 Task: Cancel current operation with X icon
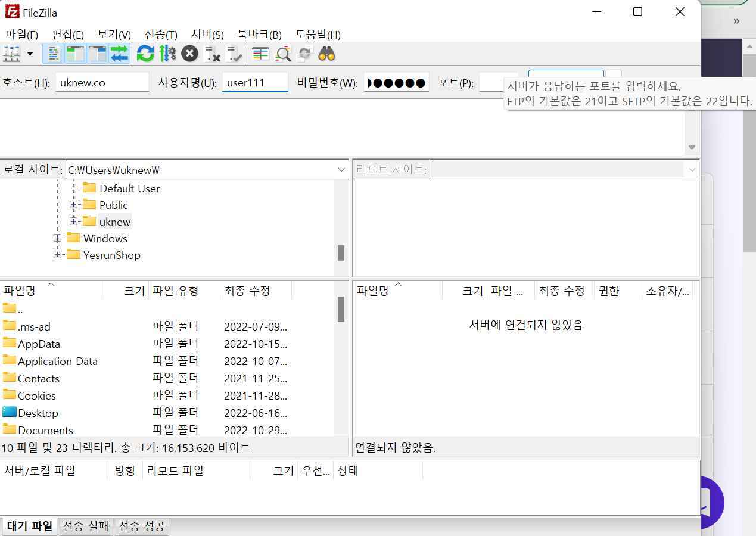click(x=189, y=54)
